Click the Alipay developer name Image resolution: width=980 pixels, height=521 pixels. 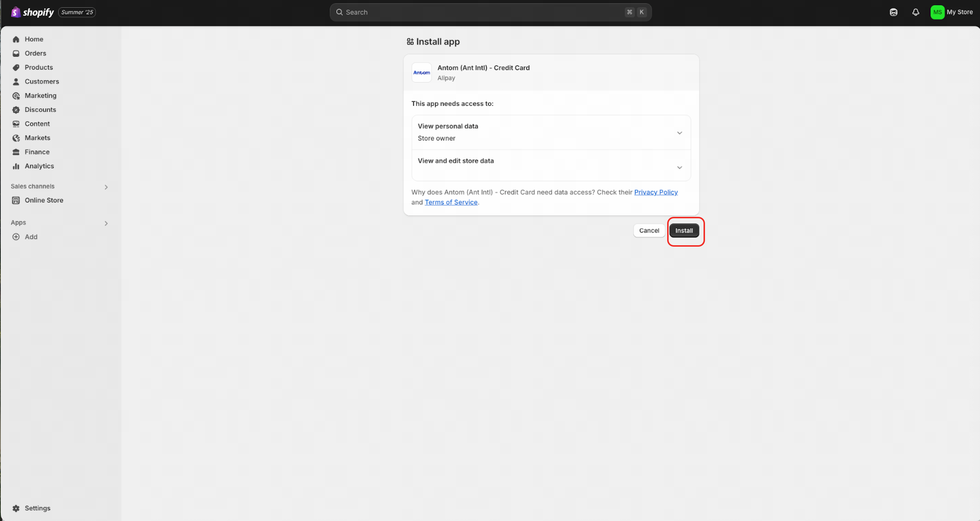[x=446, y=78]
